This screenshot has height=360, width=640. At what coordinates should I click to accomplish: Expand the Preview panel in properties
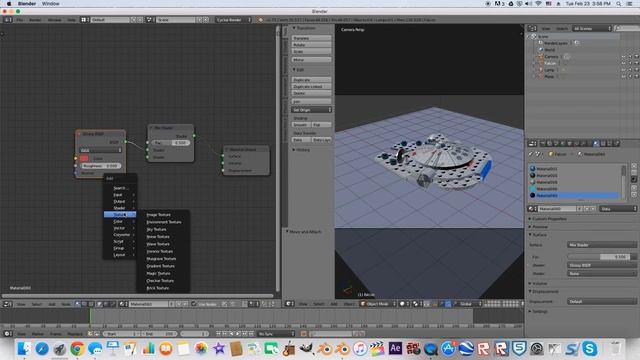click(538, 227)
